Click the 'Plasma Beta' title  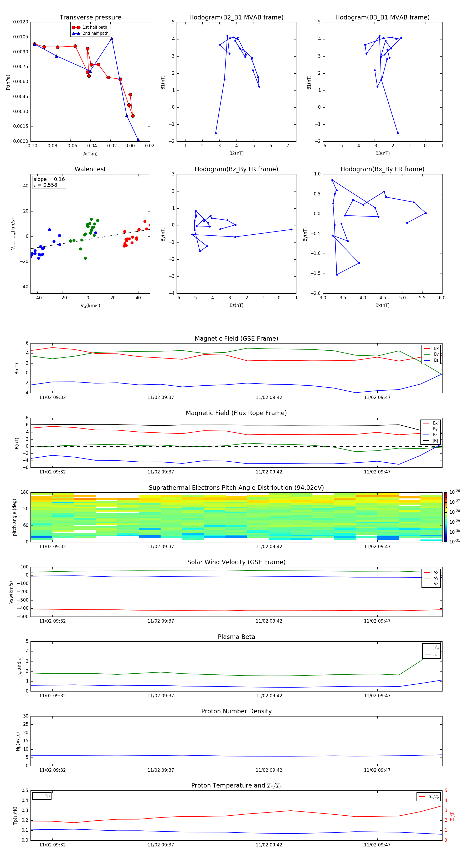236,637
